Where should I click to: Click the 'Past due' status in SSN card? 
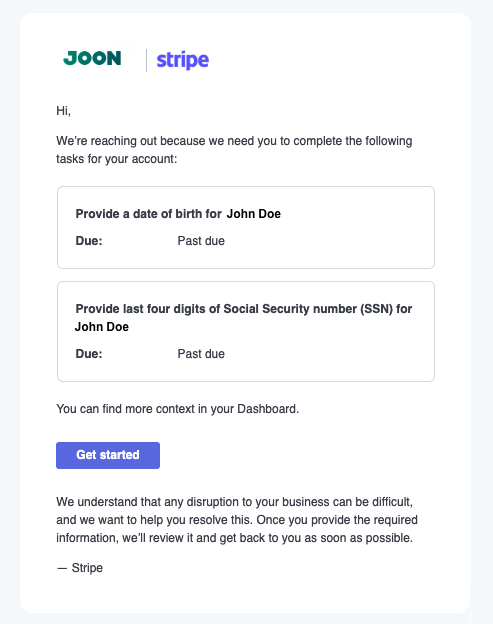(x=201, y=354)
